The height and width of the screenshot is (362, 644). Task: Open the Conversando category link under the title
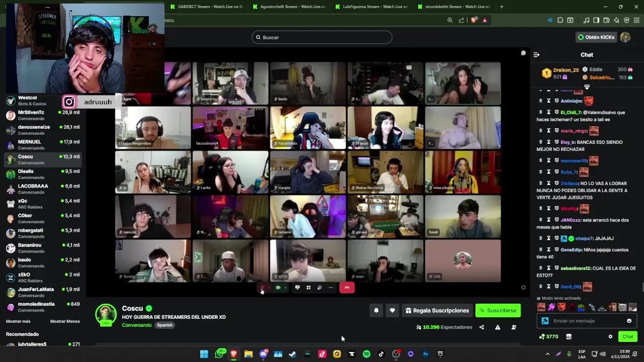pyautogui.click(x=136, y=325)
